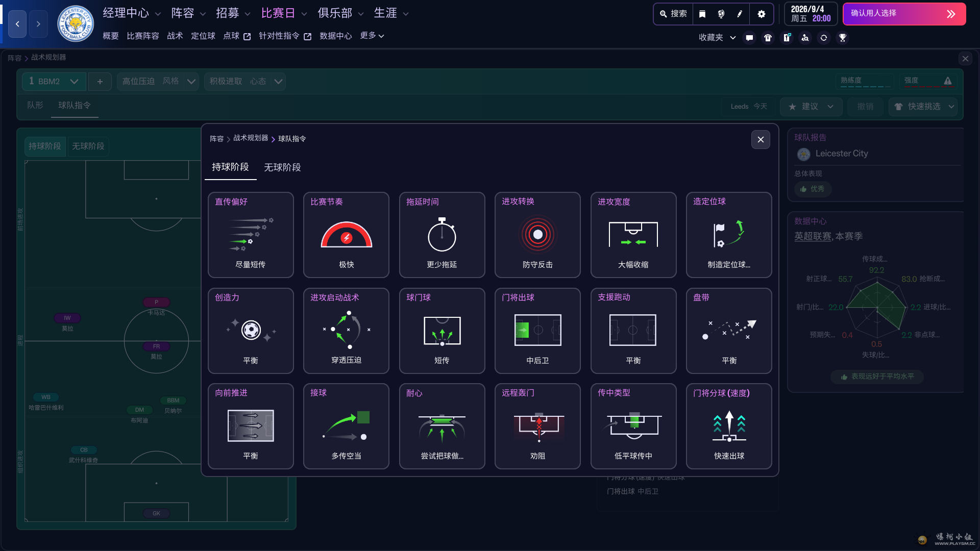Open the 更多 submenu dropdown
Viewport: 980px width, 551px height.
pyautogui.click(x=372, y=36)
